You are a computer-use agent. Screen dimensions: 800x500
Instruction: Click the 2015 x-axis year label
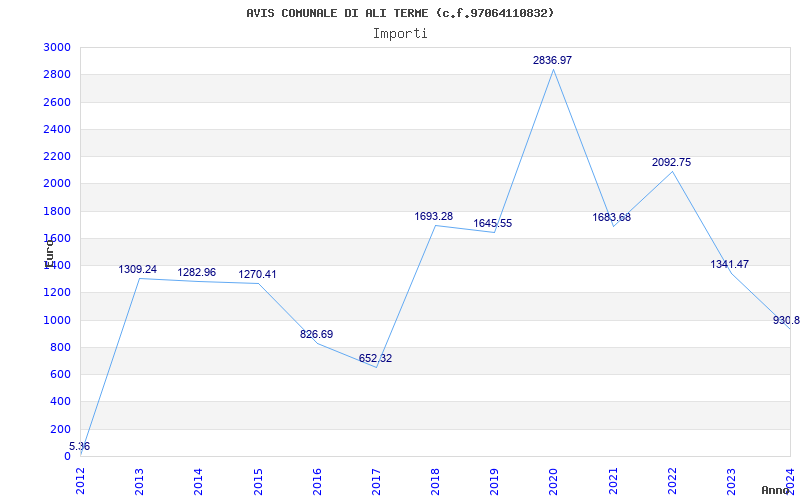point(258,481)
